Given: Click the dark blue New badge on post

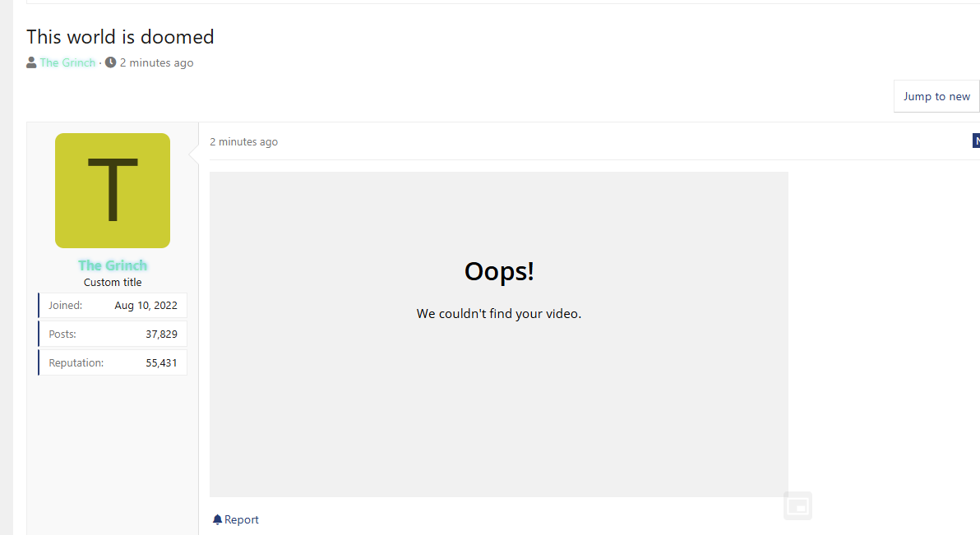Looking at the screenshot, I should pos(976,141).
